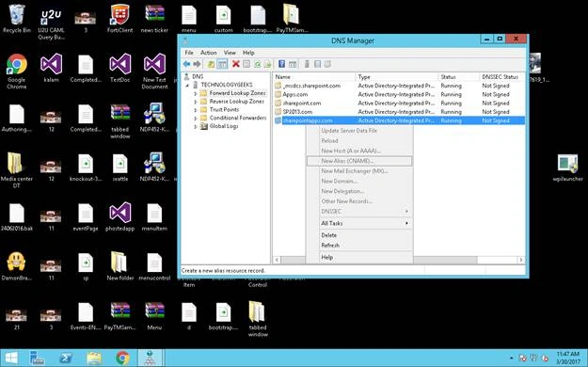This screenshot has width=588, height=367.
Task: Choose New Host (A or AAAA)... option
Action: click(x=359, y=151)
